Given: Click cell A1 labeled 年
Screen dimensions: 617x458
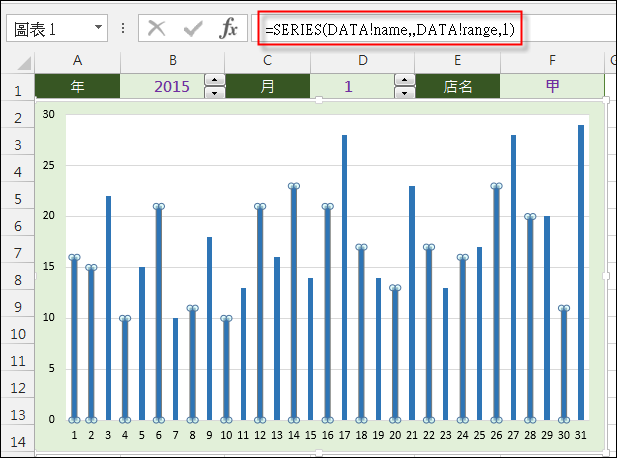Looking at the screenshot, I should (78, 86).
